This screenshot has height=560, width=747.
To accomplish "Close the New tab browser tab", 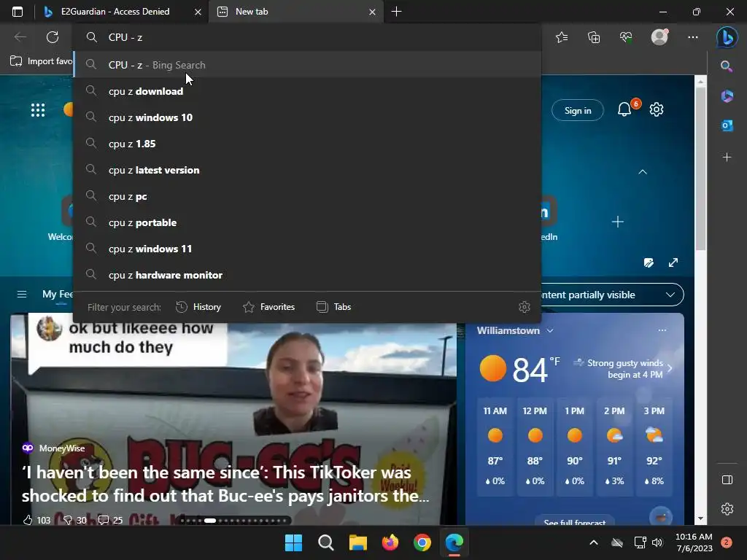I will coord(372,12).
